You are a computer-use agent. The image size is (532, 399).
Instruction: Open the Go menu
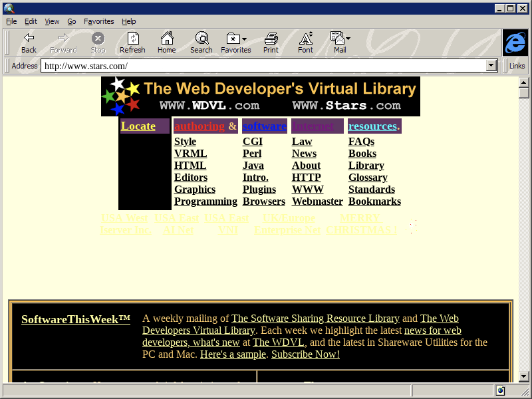coord(71,21)
